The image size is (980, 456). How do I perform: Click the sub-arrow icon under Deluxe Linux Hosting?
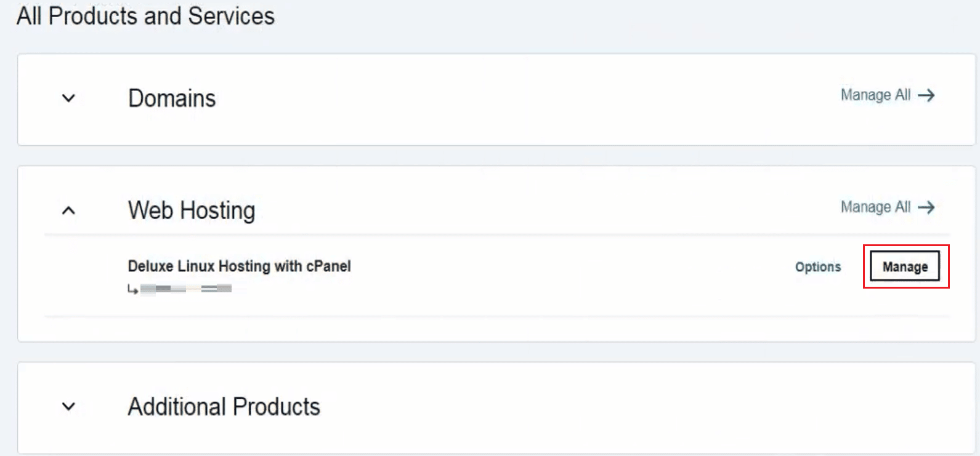pos(132,289)
